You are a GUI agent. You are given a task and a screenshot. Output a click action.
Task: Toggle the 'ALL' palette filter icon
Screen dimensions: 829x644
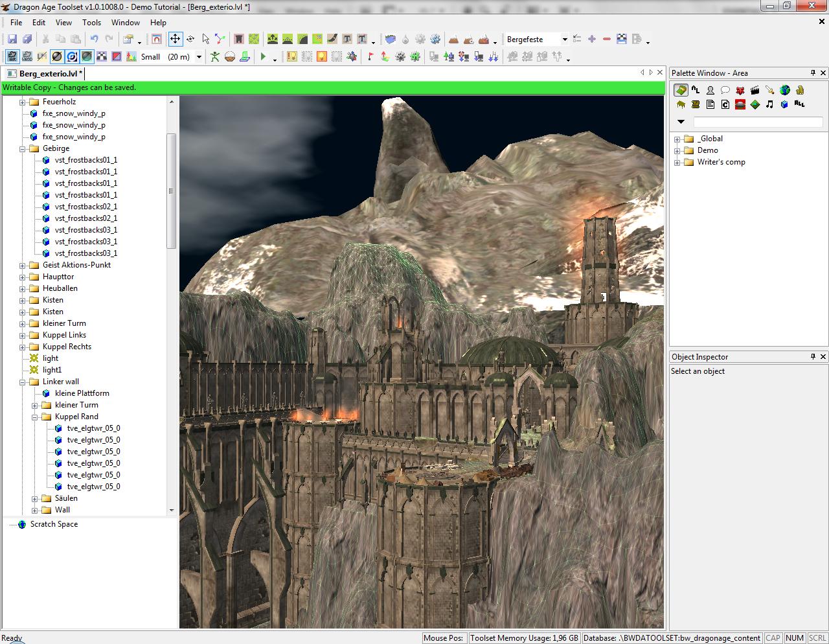[800, 104]
